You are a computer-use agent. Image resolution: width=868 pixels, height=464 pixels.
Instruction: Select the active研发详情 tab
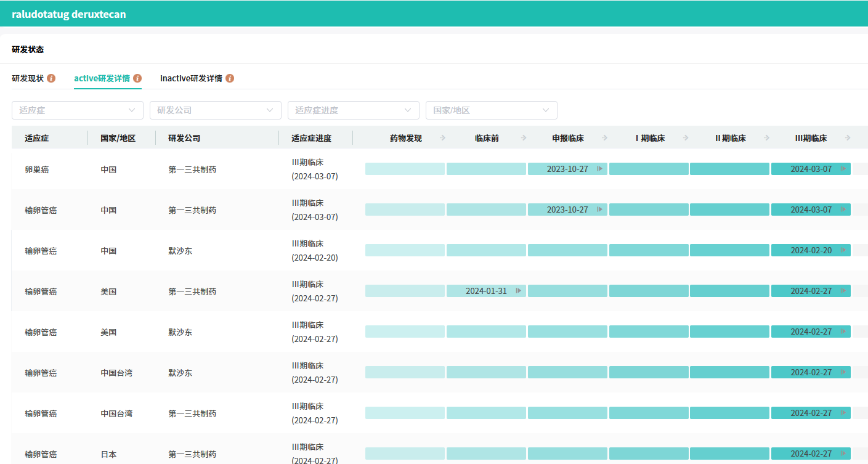coord(102,78)
